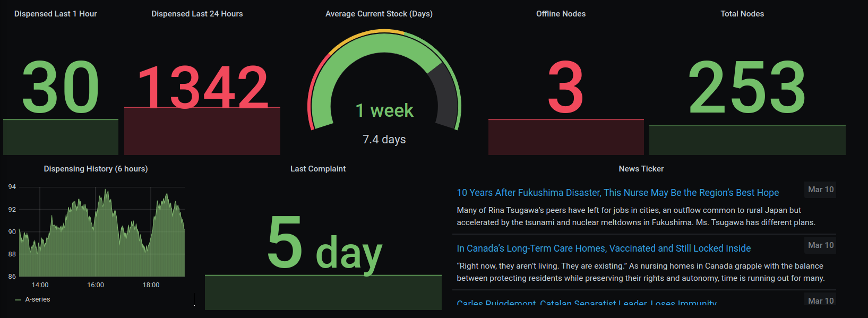This screenshot has height=318, width=868.
Task: Click the Mar 10 date on Puigdemont article
Action: point(821,300)
